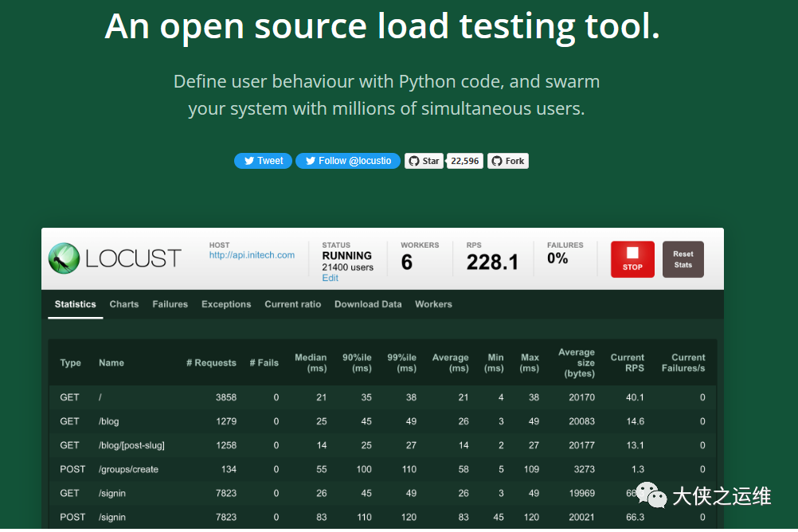Screen dimensions: 798x532
Task: Click the /groups/create name cell
Action: 129,469
